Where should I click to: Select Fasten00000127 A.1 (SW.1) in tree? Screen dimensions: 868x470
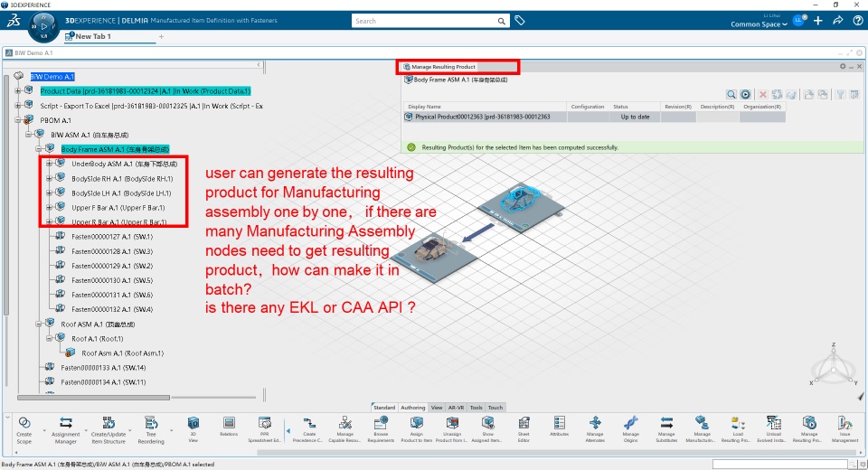112,237
